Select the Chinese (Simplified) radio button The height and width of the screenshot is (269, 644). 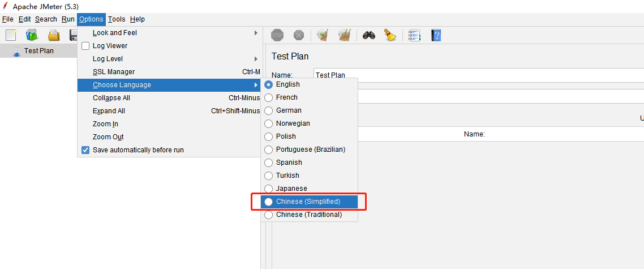coord(268,202)
